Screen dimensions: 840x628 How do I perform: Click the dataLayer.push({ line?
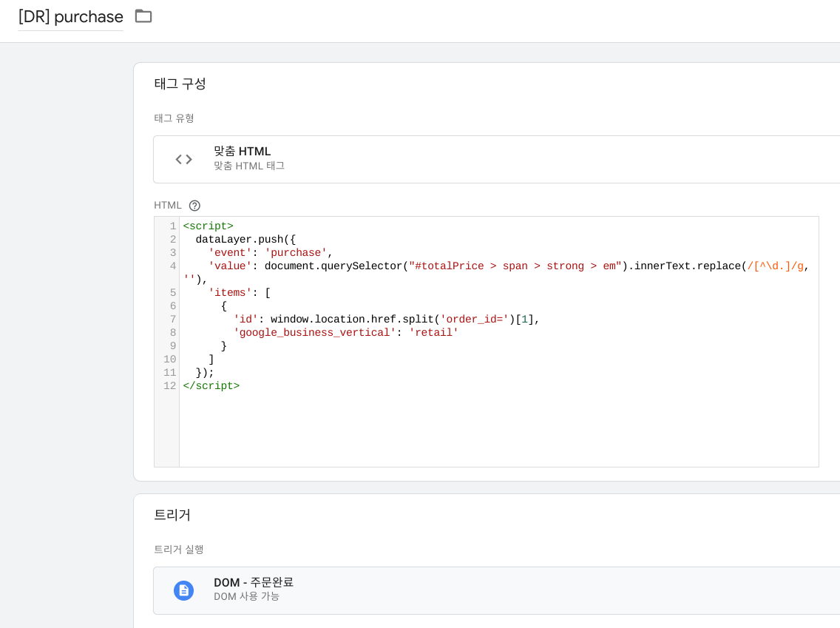(245, 240)
